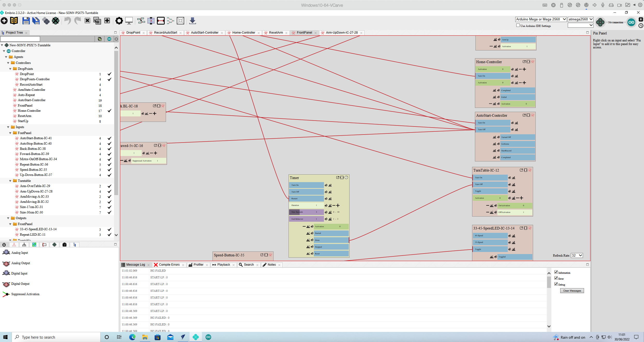Open settings with the black gear icon
Viewport: 644px width, 342px height.
[119, 21]
